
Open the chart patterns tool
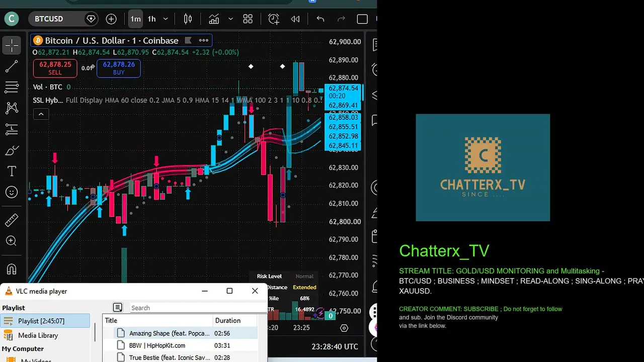tap(12, 108)
